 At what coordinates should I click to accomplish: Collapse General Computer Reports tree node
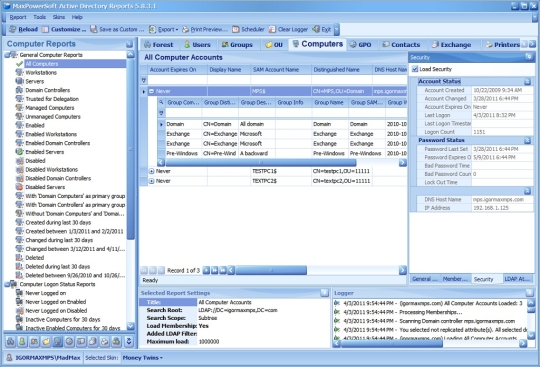pyautogui.click(x=7, y=55)
